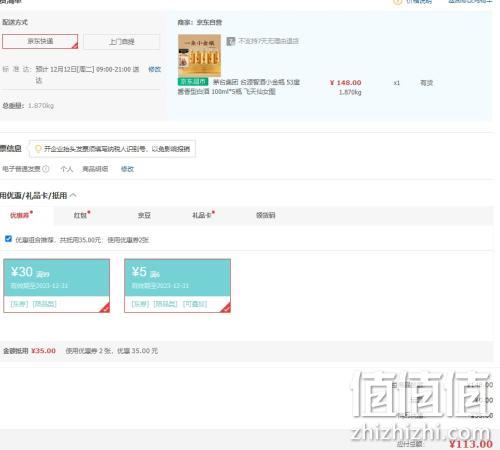Switch to the 优惠券 tab

coord(21,215)
